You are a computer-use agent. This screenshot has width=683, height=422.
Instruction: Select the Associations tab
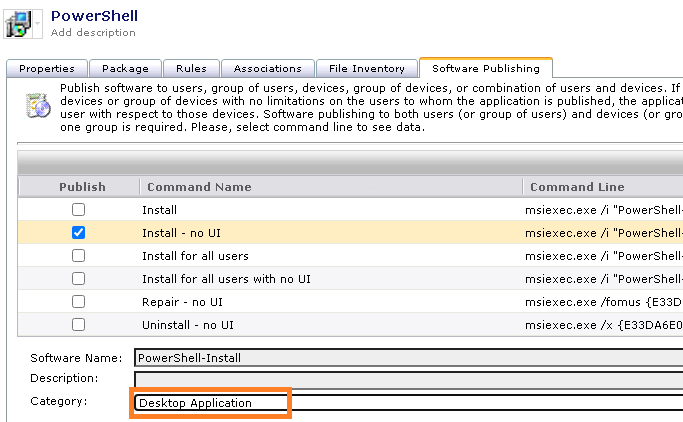coord(267,69)
